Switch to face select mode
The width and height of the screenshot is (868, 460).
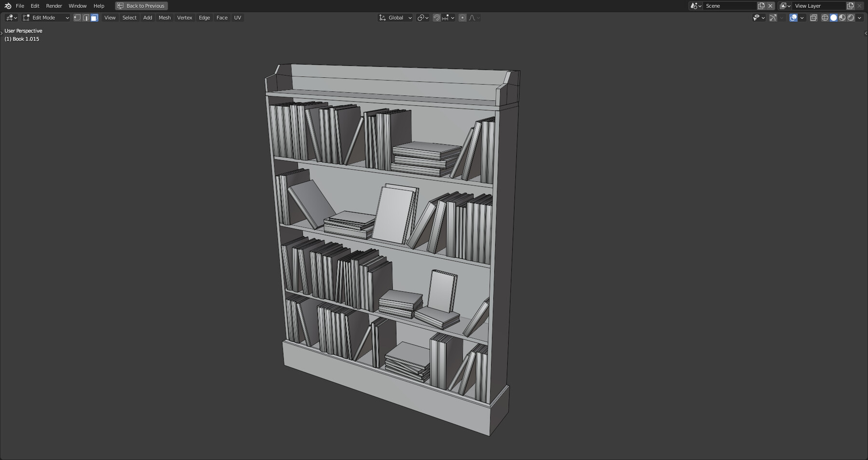[x=95, y=17]
